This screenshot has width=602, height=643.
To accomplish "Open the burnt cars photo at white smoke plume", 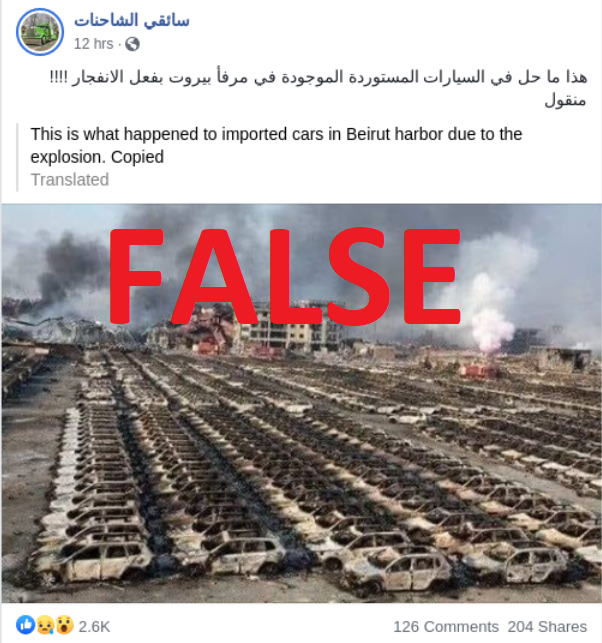I will pos(492,312).
